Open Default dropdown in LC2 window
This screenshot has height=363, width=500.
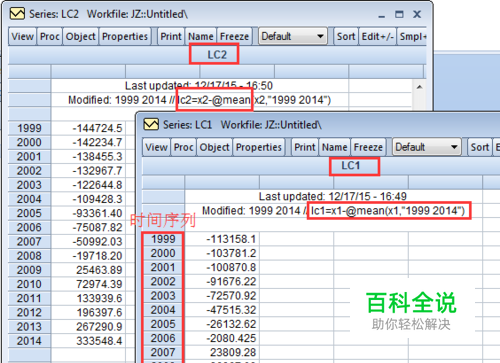292,36
